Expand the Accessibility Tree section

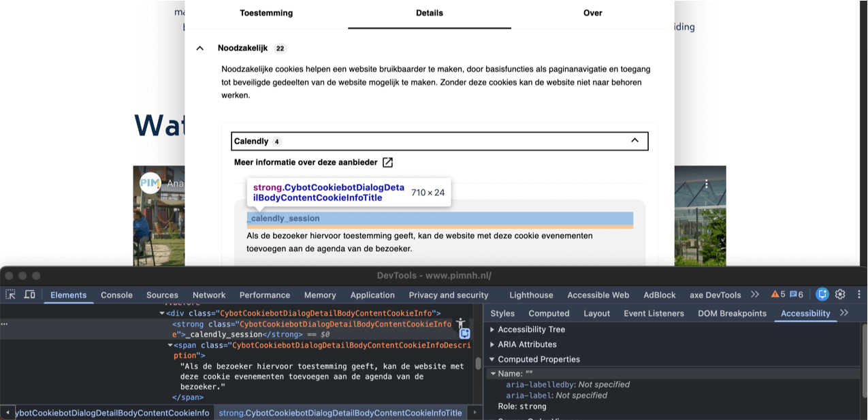click(x=492, y=329)
